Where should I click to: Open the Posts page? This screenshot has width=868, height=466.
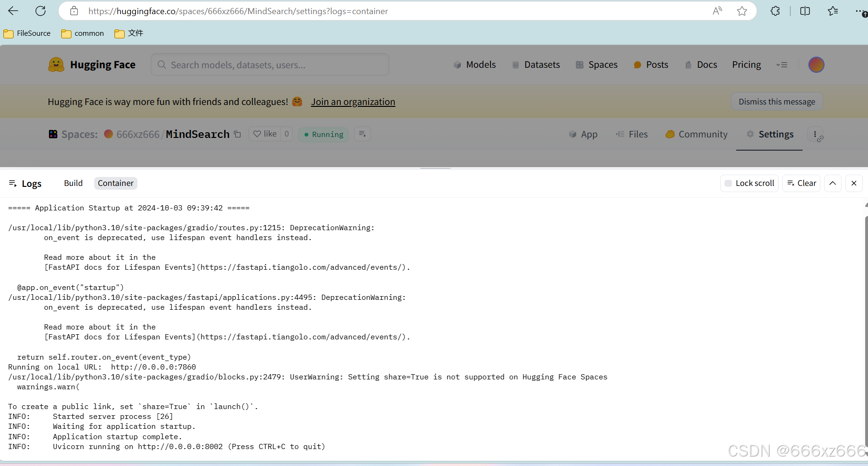click(x=651, y=64)
